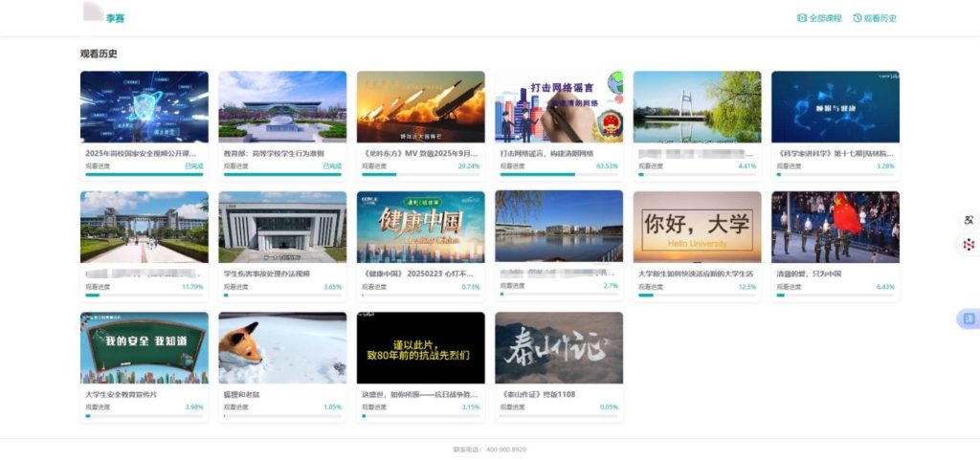Click the username 李赛 in header

pos(115,18)
